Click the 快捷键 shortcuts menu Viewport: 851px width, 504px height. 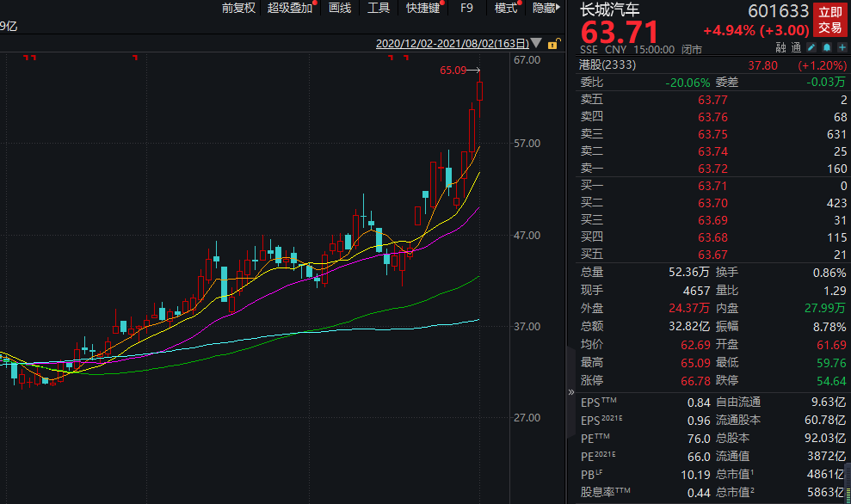tap(422, 8)
